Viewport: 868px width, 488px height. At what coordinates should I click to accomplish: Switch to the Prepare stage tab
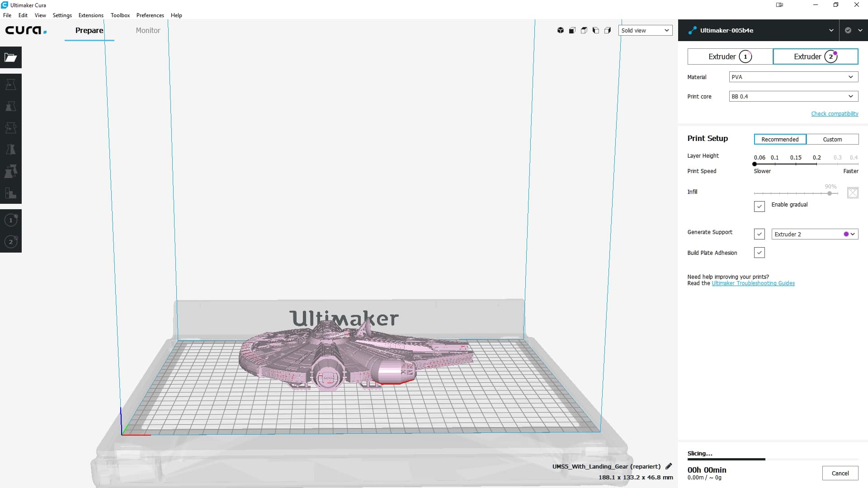(89, 30)
